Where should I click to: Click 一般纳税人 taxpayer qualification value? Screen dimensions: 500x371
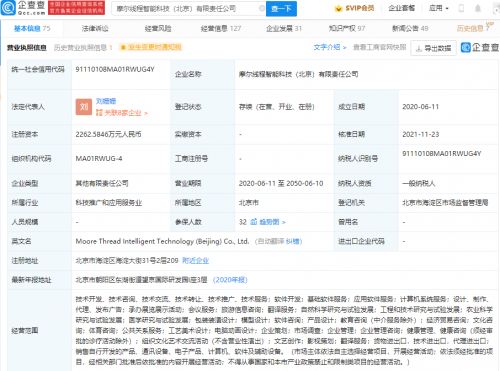point(419,183)
